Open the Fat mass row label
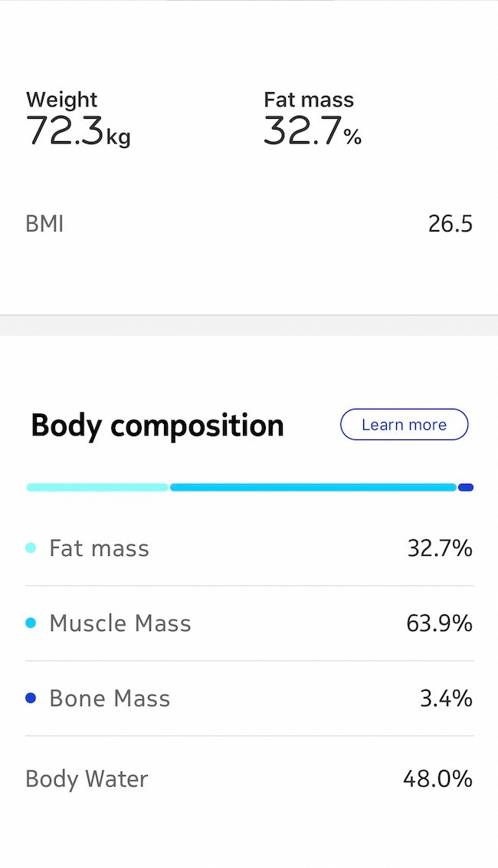Viewport: 498px width, 868px height. [x=99, y=548]
